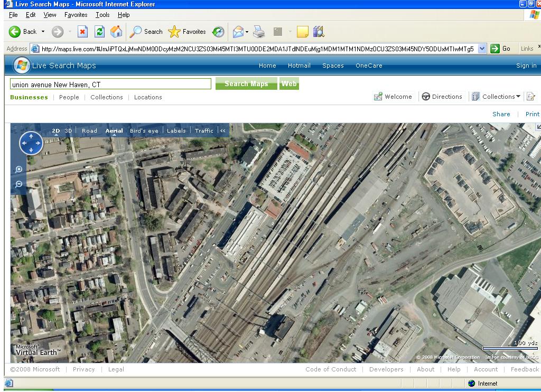Zoom in using the map magnifier plus icon
Viewport: 541px width, 392px height.
pyautogui.click(x=19, y=170)
